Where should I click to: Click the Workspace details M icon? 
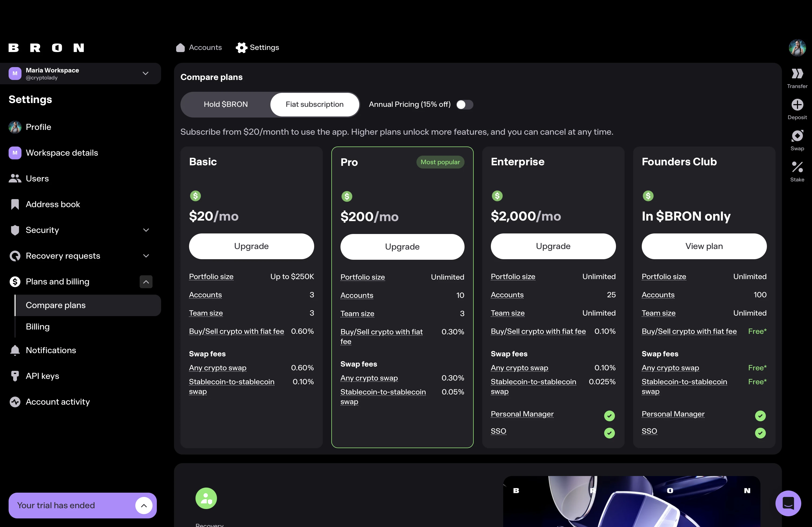click(x=15, y=153)
